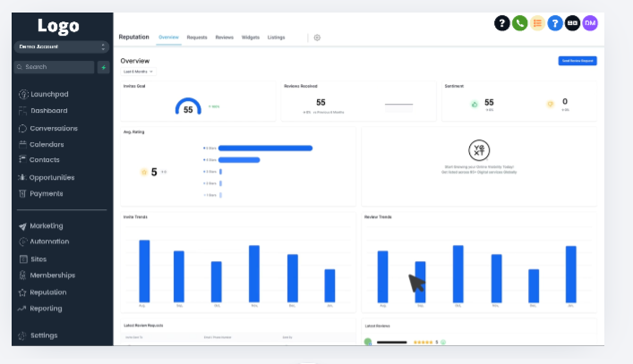
Task: Open the DM user avatar
Action: 590,23
